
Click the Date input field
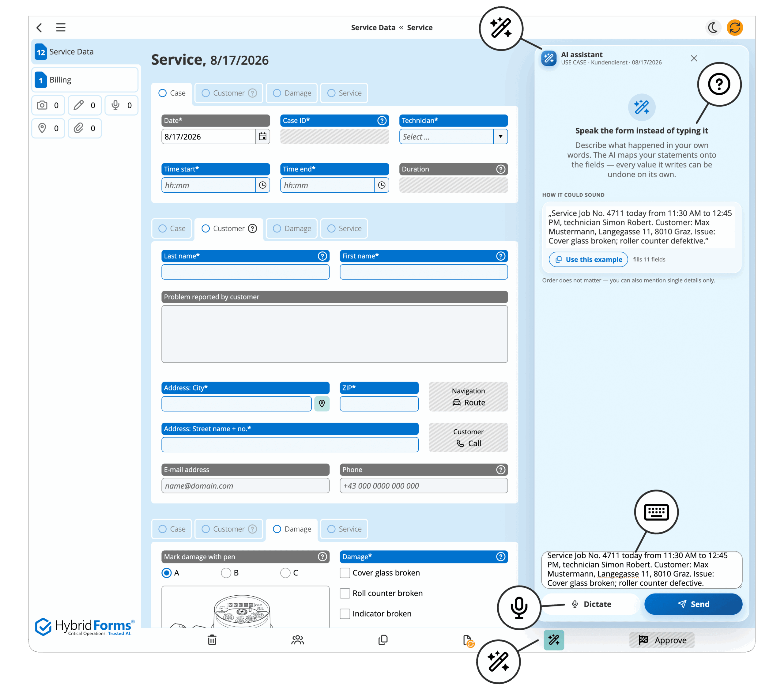209,137
